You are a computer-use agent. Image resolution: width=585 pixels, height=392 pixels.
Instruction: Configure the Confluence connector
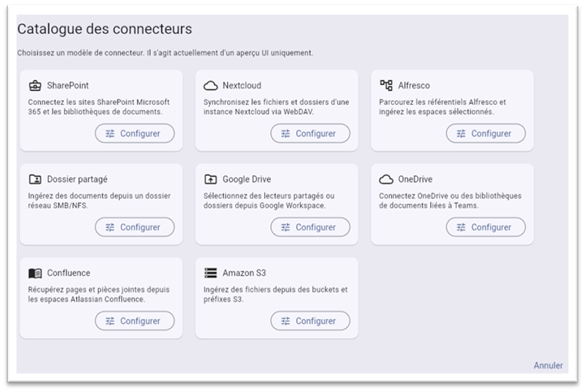(x=135, y=321)
